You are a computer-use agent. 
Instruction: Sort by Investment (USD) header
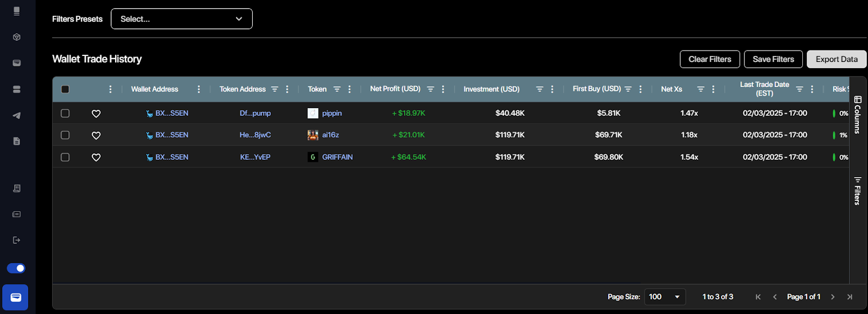tap(492, 89)
